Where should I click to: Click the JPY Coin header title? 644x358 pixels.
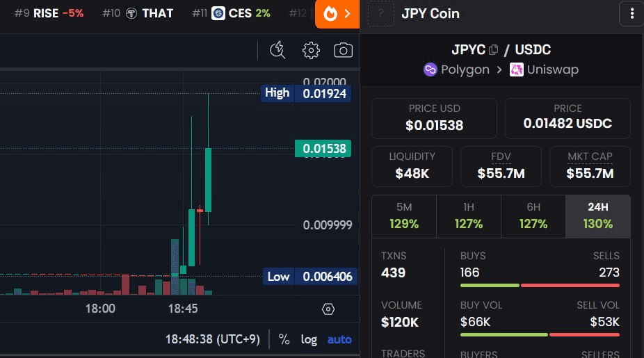[x=430, y=13]
